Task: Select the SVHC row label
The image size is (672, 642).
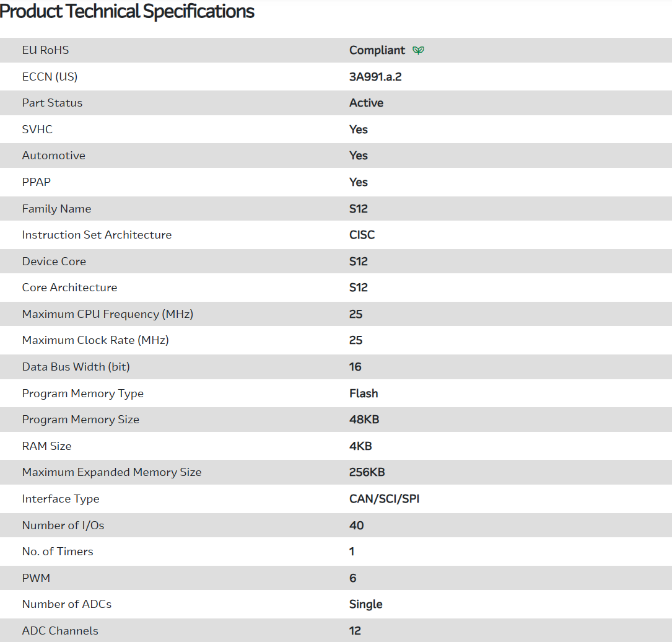Action: pos(37,130)
